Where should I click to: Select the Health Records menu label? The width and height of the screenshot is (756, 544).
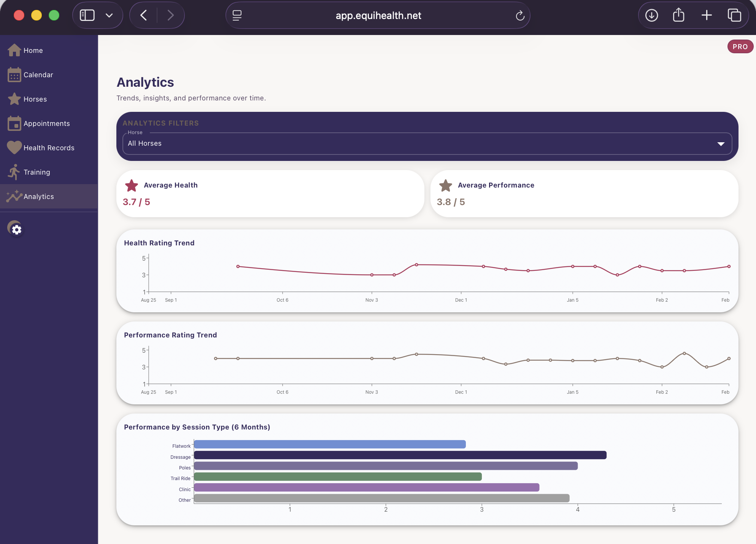(x=49, y=148)
